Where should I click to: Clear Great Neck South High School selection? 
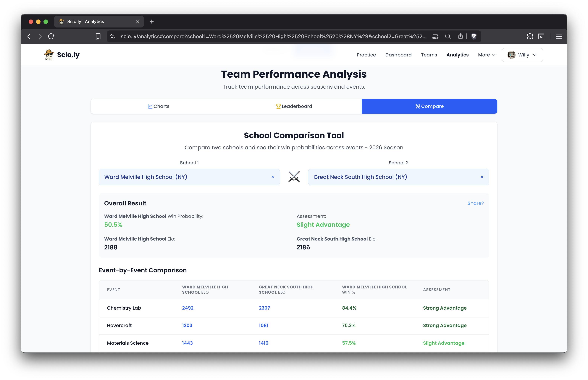482,177
